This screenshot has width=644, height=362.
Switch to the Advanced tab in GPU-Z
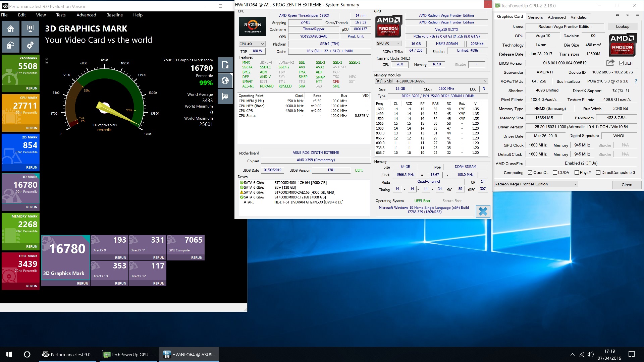coord(556,17)
